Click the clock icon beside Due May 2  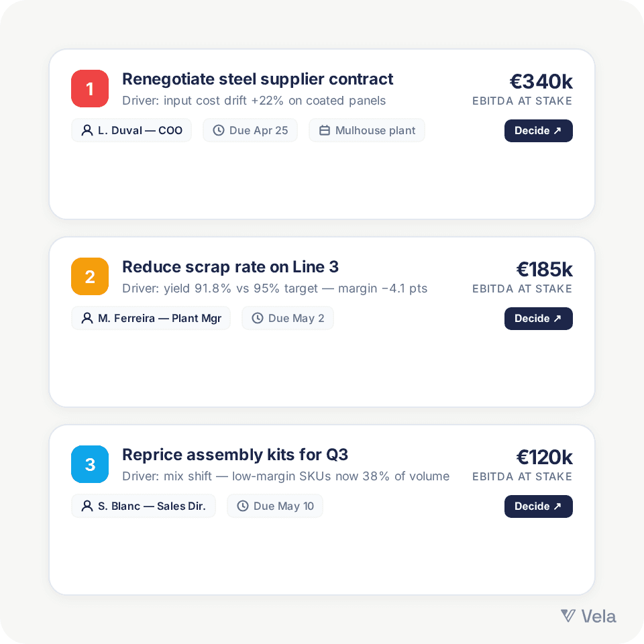tap(258, 318)
